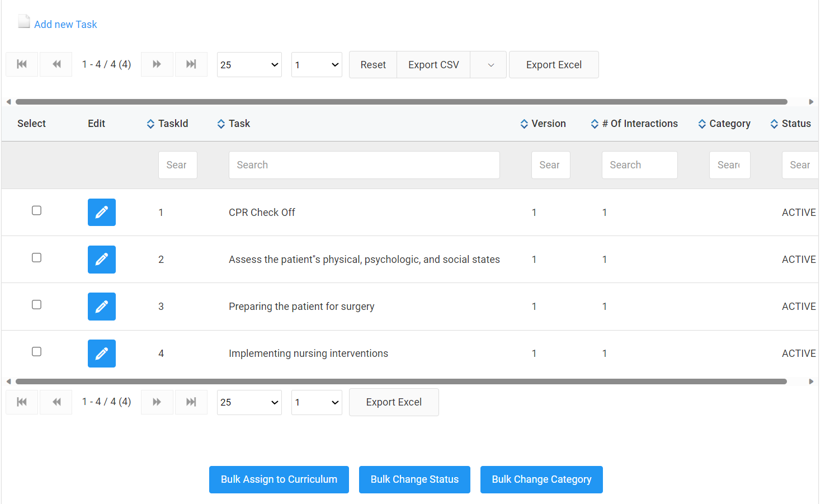
Task: Edit the CPR Check Off task
Action: point(102,212)
